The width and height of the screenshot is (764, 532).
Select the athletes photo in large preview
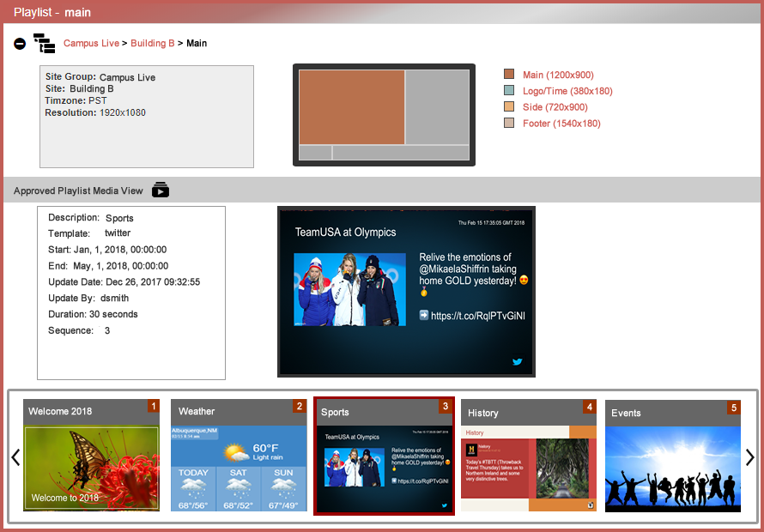(x=350, y=289)
